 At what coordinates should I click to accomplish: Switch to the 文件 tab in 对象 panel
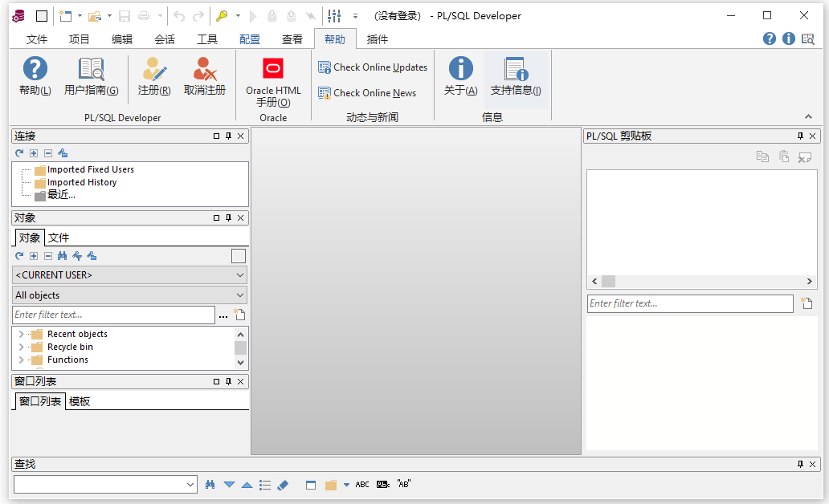click(x=59, y=238)
